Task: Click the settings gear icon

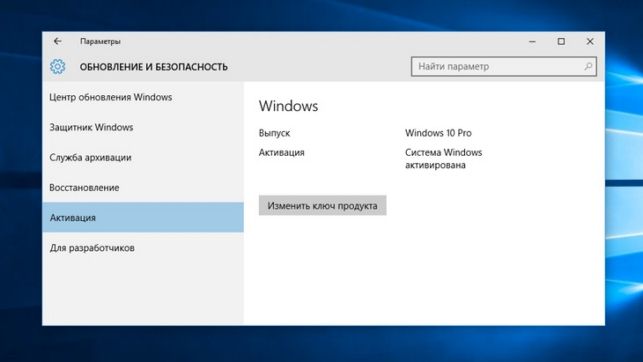Action: click(x=57, y=66)
